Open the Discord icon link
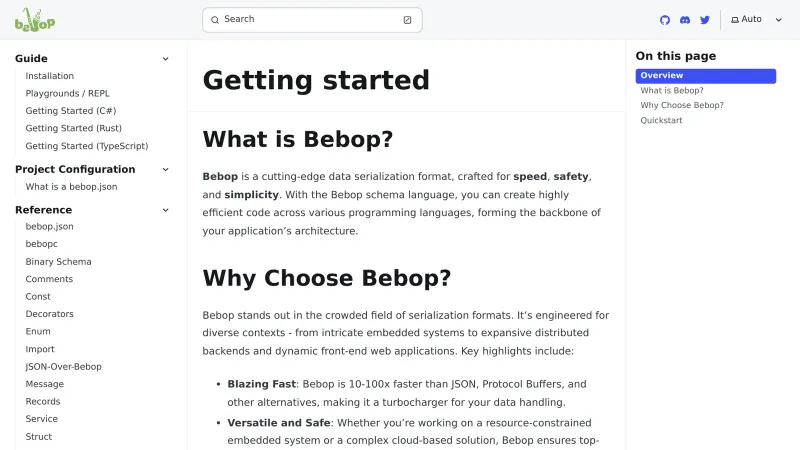800x450 pixels. point(685,20)
